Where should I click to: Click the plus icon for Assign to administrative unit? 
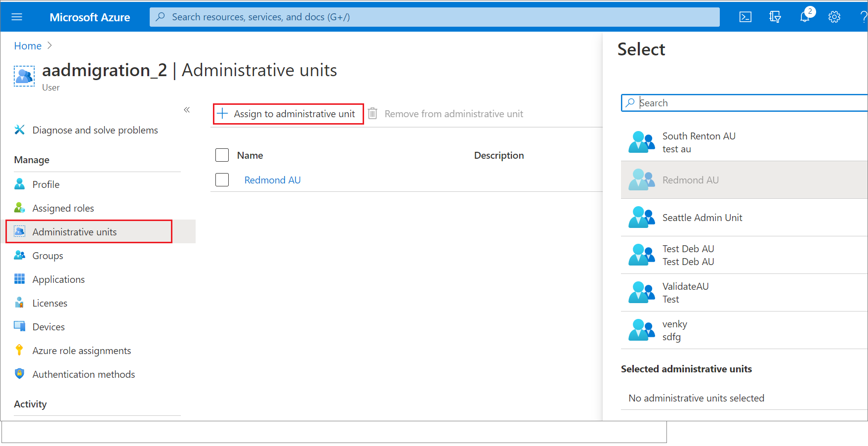point(223,114)
